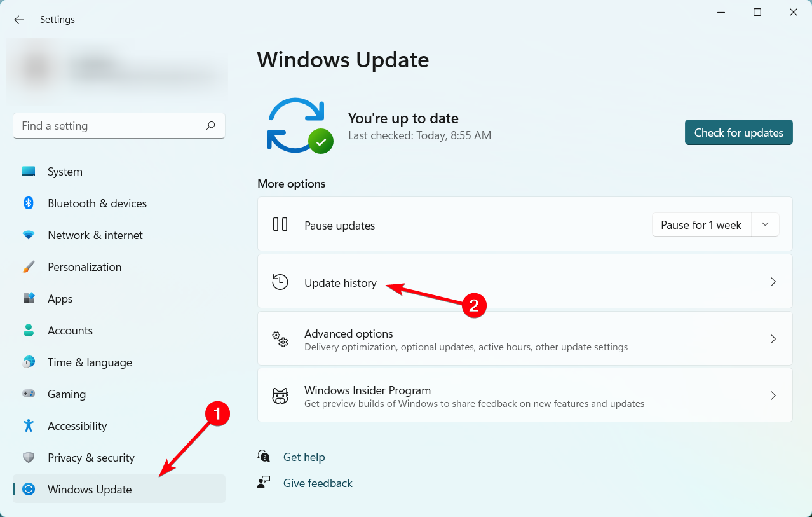
Task: Select Time & language category
Action: (x=119, y=362)
